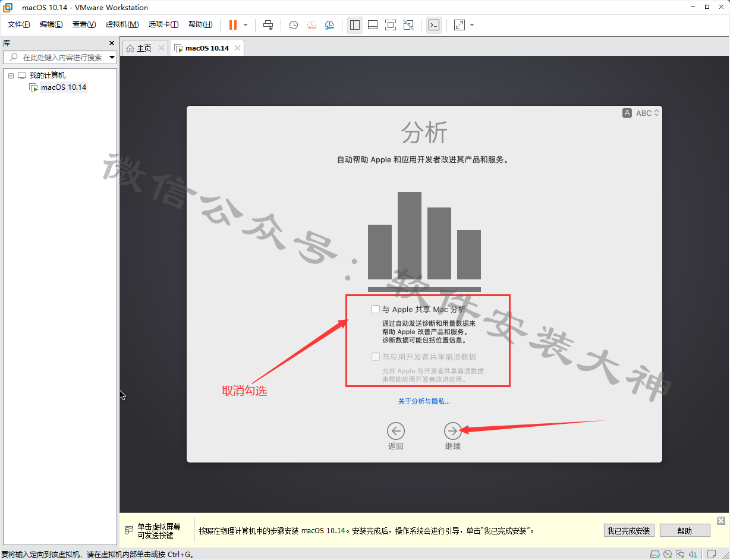Click the 继续 continue arrow button
730x560 pixels.
453,431
